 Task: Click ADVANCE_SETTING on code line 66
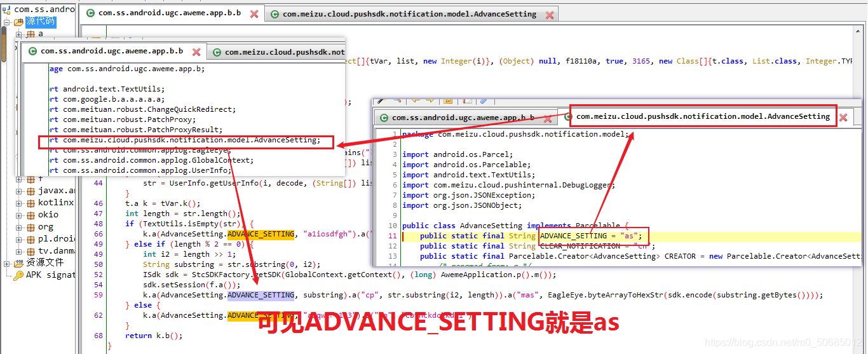261,234
